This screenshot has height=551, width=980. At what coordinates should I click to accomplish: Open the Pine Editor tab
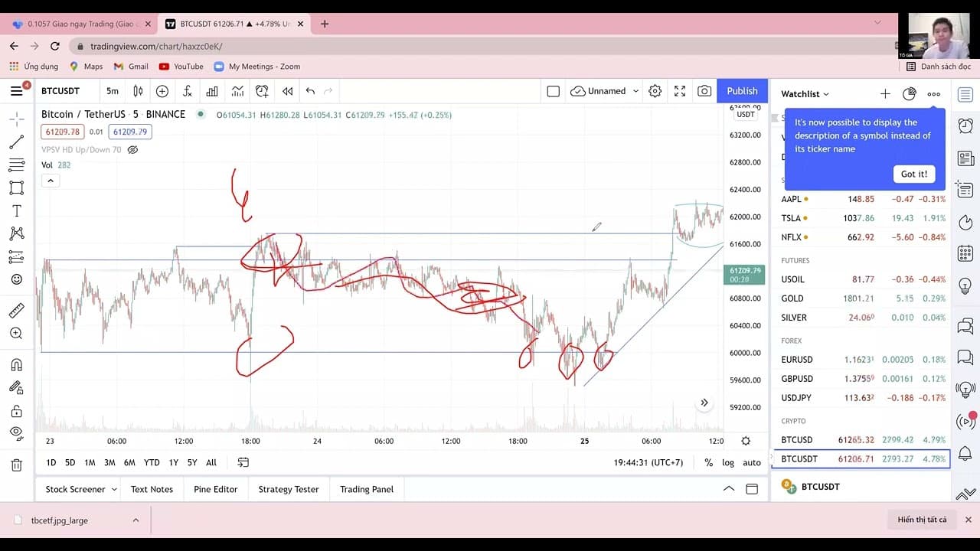click(215, 489)
